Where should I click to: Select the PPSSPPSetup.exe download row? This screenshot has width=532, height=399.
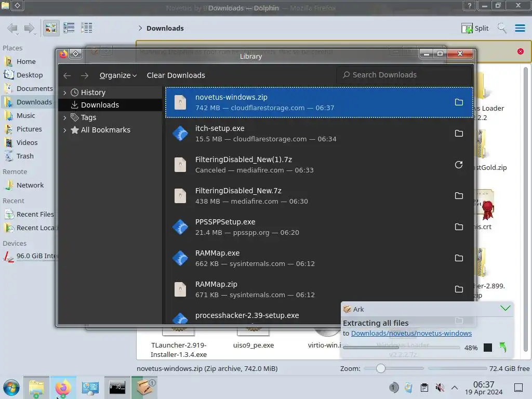tap(319, 227)
